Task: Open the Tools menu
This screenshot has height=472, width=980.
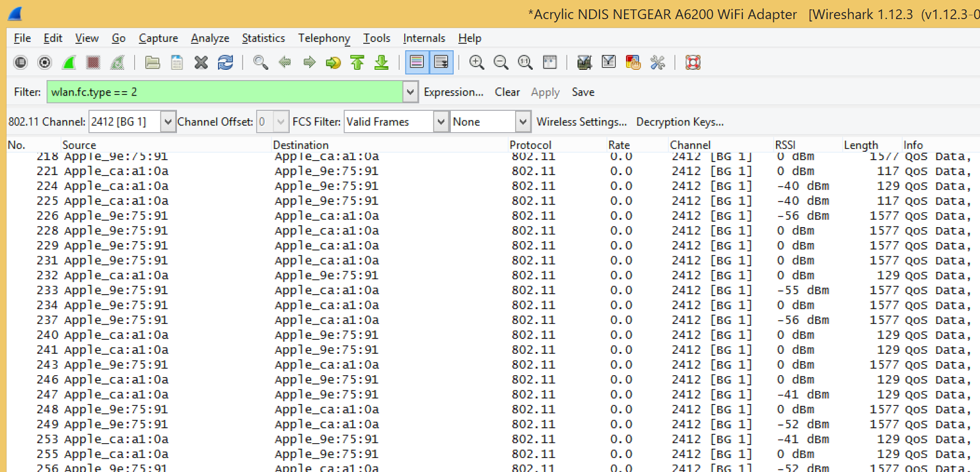Action: pos(377,38)
